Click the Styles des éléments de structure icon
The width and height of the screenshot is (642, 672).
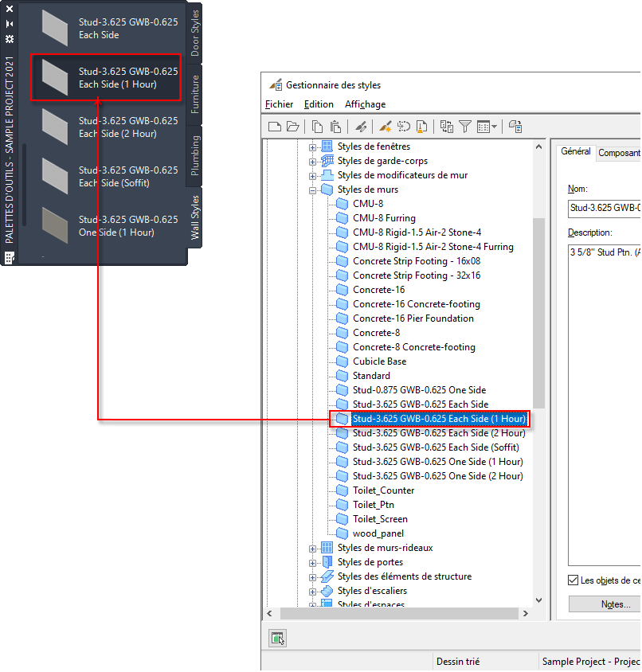[327, 576]
